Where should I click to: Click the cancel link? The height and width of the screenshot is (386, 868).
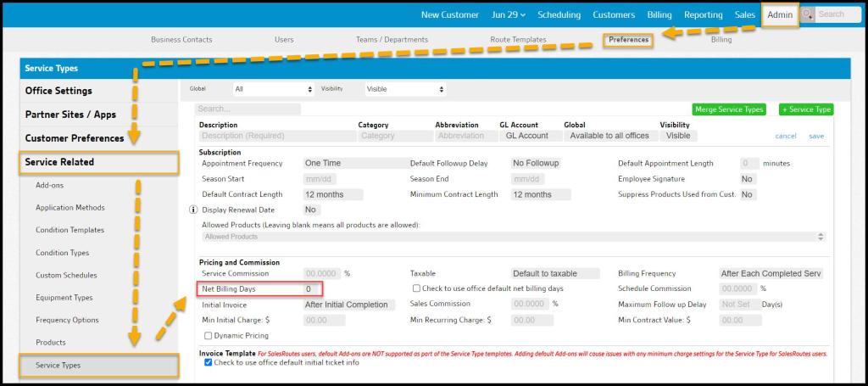tap(786, 136)
